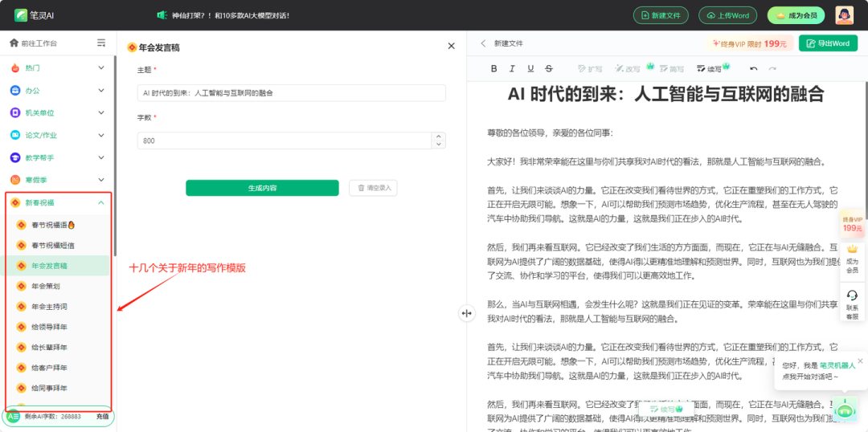Expand the 论文/作业 category

(58, 135)
